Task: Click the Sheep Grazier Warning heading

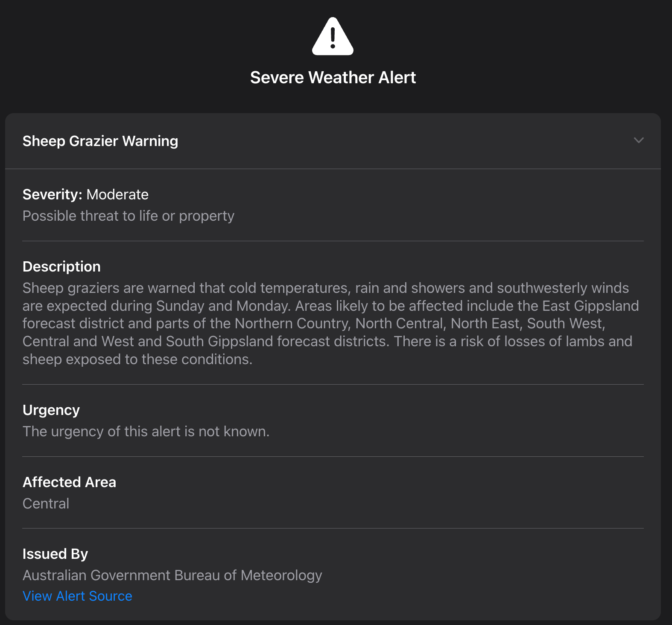Action: click(x=100, y=141)
